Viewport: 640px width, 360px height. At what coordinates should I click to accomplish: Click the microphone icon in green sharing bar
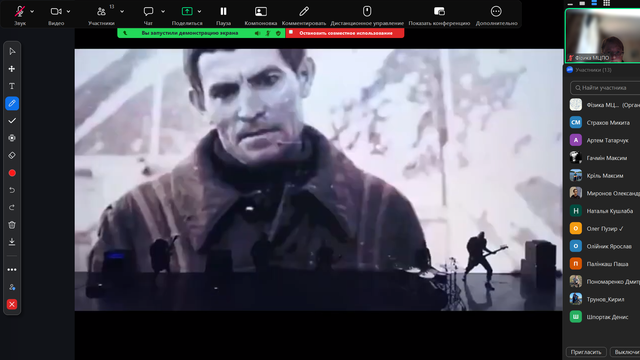click(x=268, y=33)
